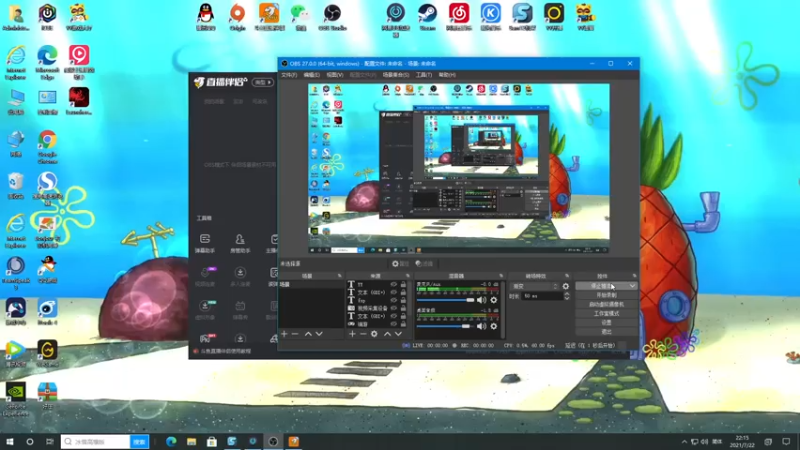Move scene down in the Scenes panel
The image size is (800, 450).
coord(319,334)
